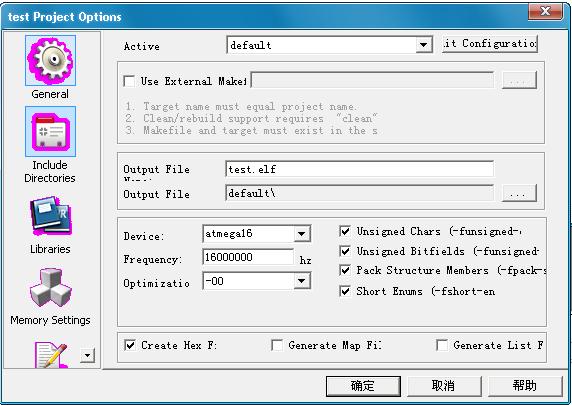Open the General settings gear icon
This screenshot has width=572, height=405.
coord(51,61)
